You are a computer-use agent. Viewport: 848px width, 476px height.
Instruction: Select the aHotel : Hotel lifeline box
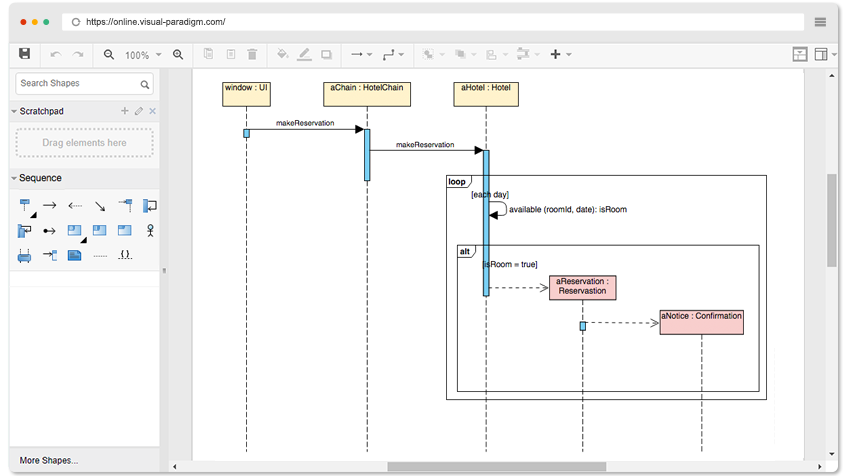click(x=486, y=94)
